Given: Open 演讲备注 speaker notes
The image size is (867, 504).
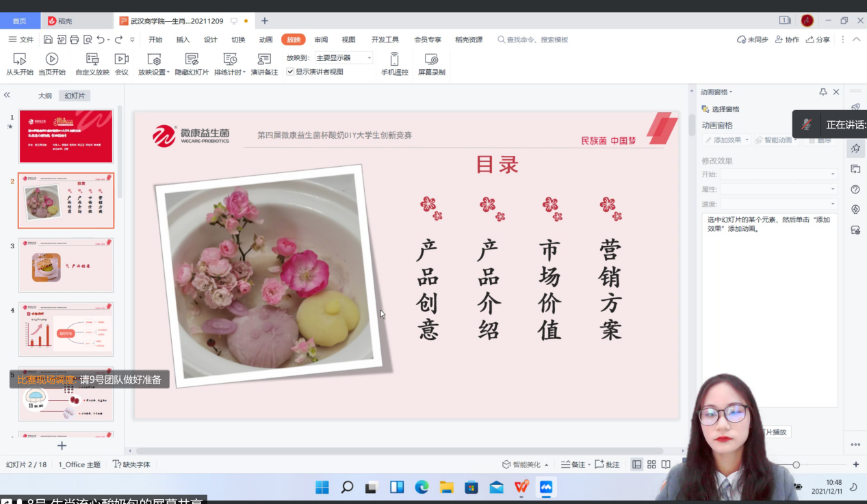Looking at the screenshot, I should coord(264,59).
